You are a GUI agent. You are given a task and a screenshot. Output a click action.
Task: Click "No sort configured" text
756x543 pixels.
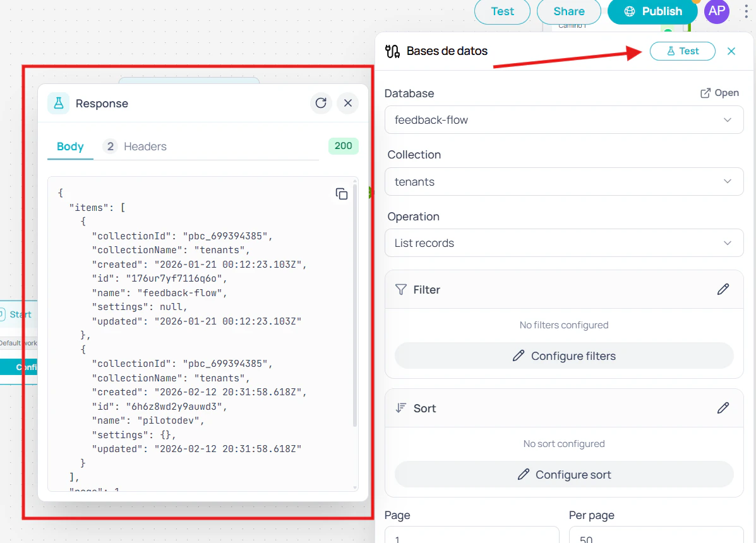pos(564,444)
